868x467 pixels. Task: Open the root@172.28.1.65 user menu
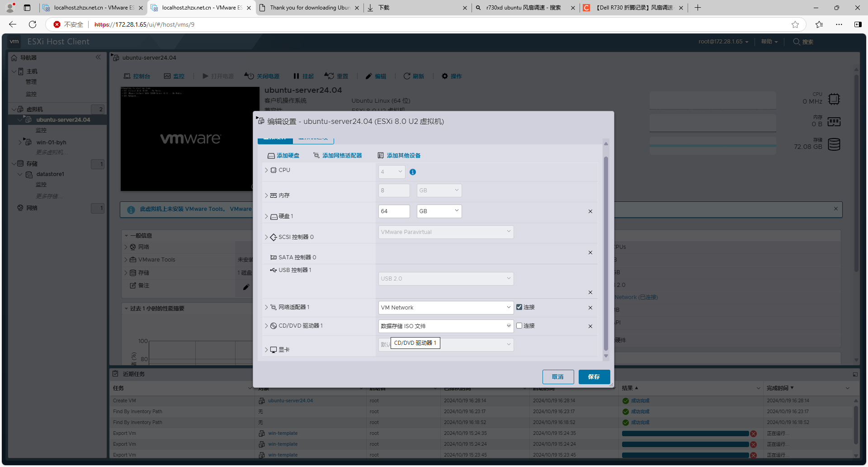tap(723, 42)
